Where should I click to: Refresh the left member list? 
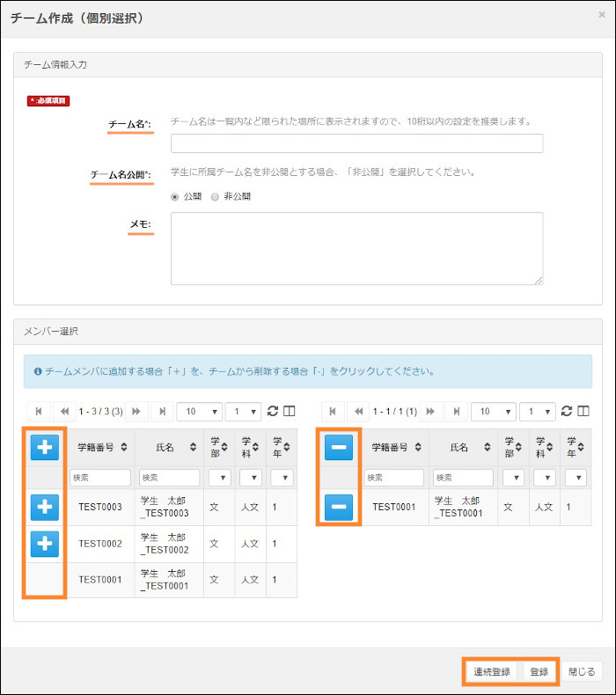(x=272, y=411)
